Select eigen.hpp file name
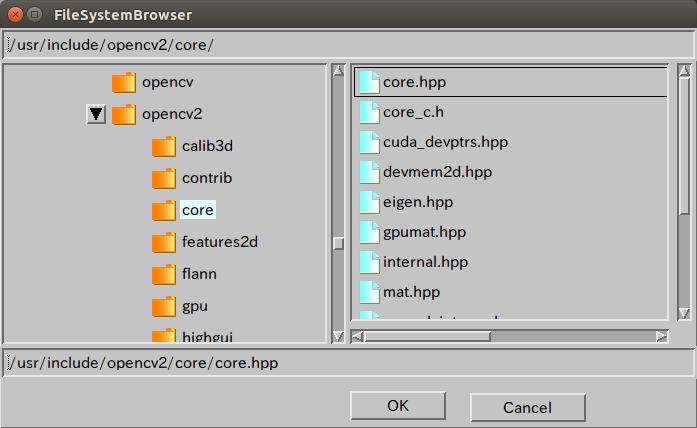The image size is (697, 428). pos(418,202)
